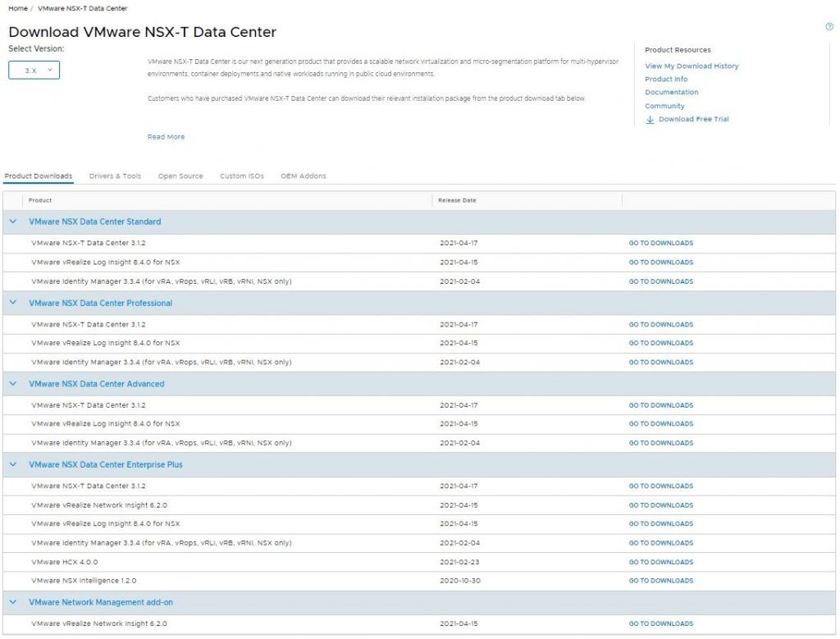Click VMware NSX-T Data Center breadcrumb
Viewport: 840px width, 639px height.
pyautogui.click(x=83, y=8)
